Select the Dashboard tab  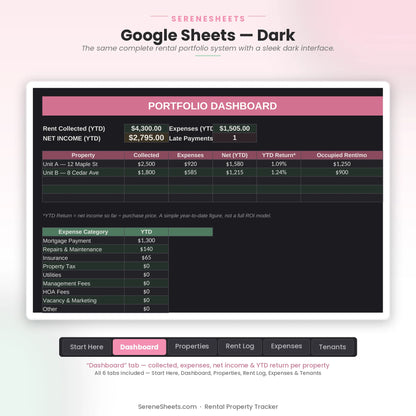[139, 347]
